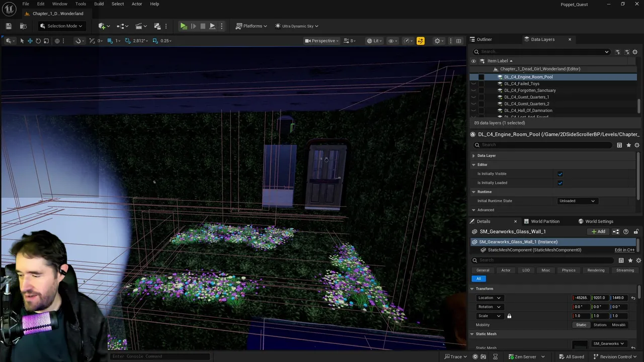Image resolution: width=644 pixels, height=362 pixels.
Task: Open the Blueprints toolbar menu
Action: 122,26
